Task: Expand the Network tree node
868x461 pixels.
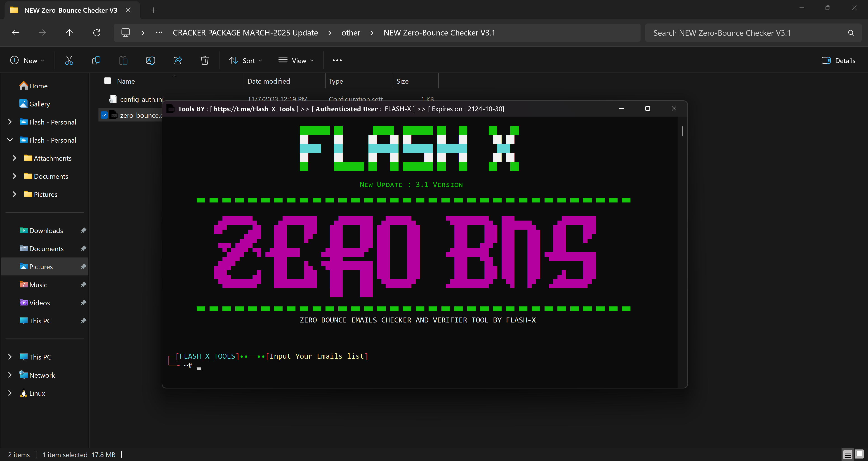Action: click(x=10, y=375)
